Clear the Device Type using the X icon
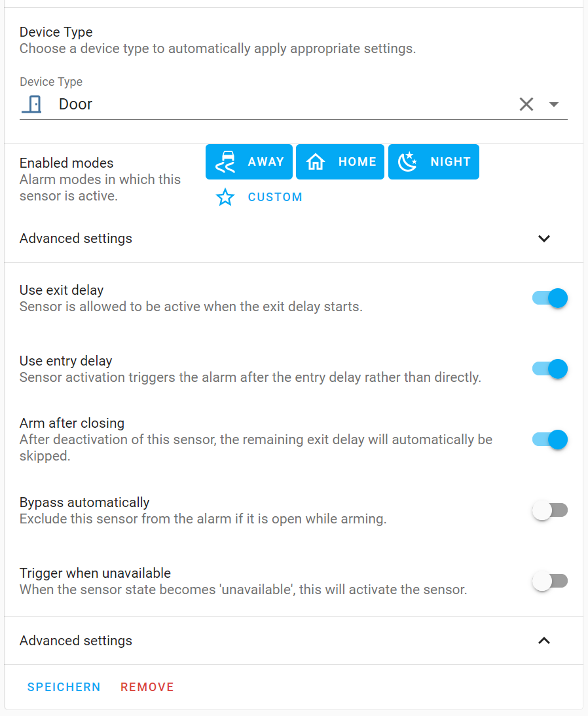This screenshot has width=588, height=716. pos(526,104)
